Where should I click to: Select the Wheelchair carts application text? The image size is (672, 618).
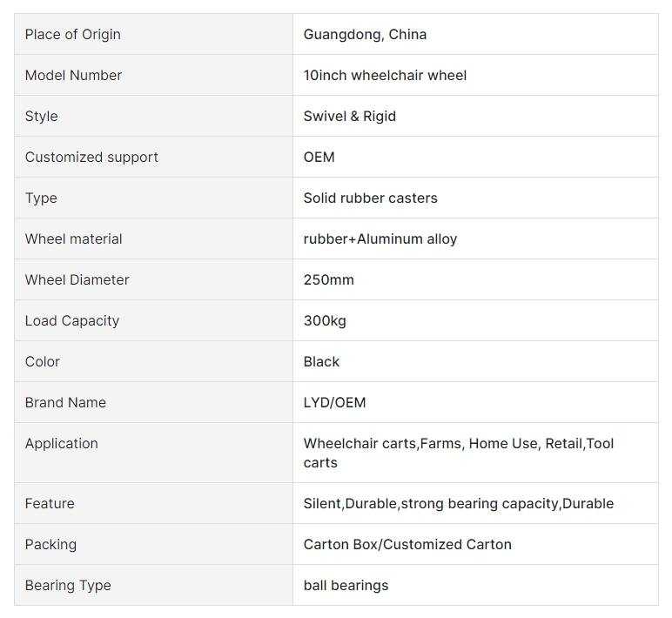360,443
